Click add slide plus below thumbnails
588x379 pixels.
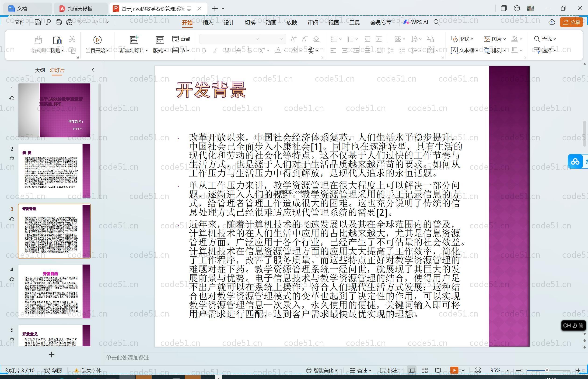tap(52, 355)
